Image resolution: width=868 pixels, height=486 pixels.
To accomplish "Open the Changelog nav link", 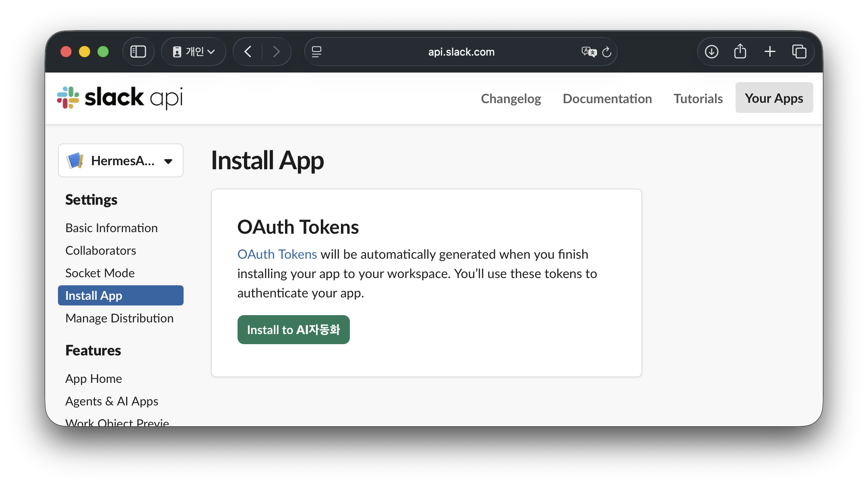I will [x=511, y=98].
